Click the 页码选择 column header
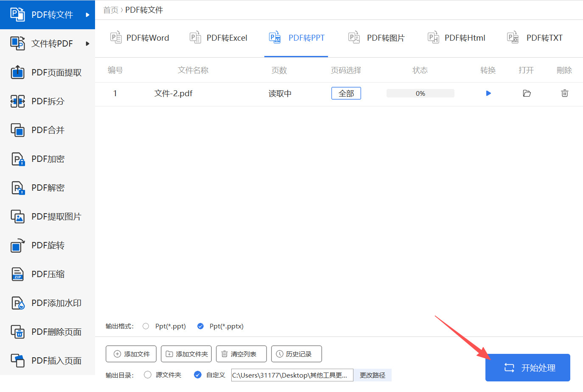The height and width of the screenshot is (392, 583). [346, 70]
